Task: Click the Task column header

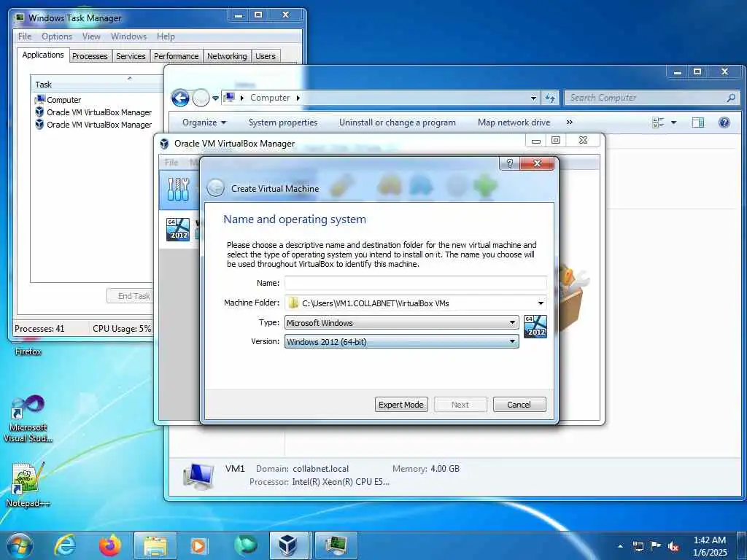Action: coord(97,85)
